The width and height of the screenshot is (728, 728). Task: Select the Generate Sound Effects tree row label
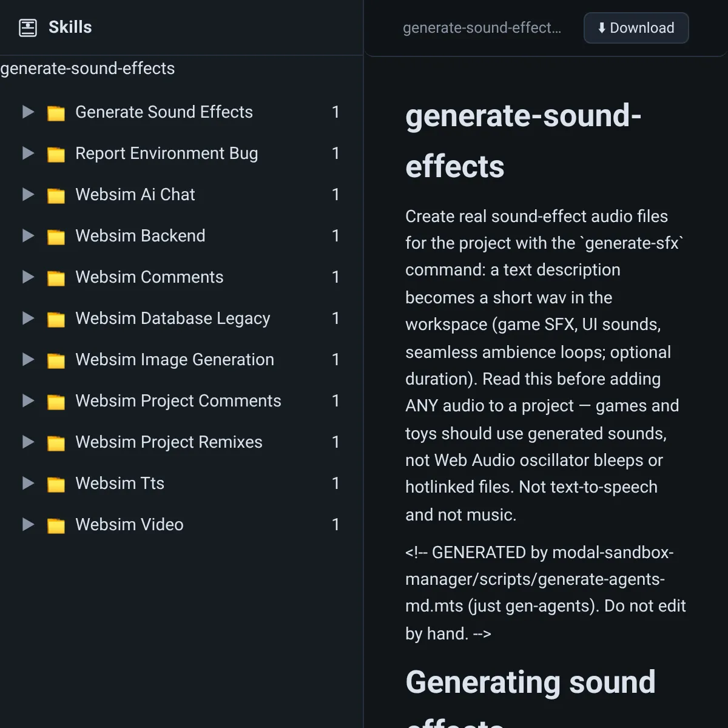coord(164,112)
